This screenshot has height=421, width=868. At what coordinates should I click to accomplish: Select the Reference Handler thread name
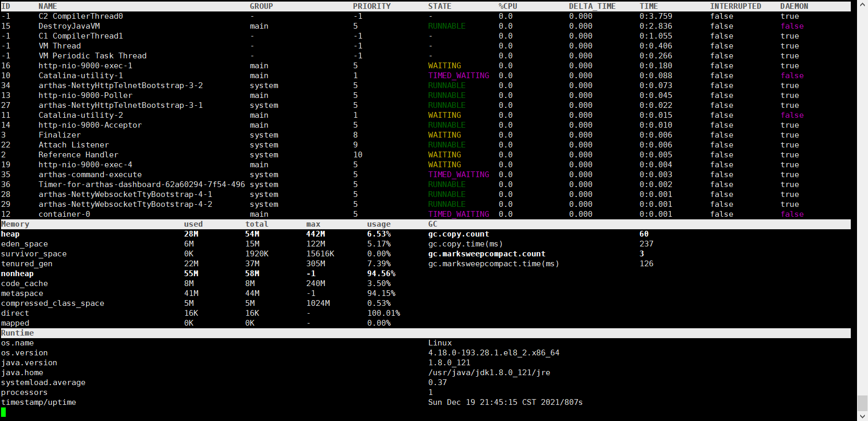click(x=79, y=155)
